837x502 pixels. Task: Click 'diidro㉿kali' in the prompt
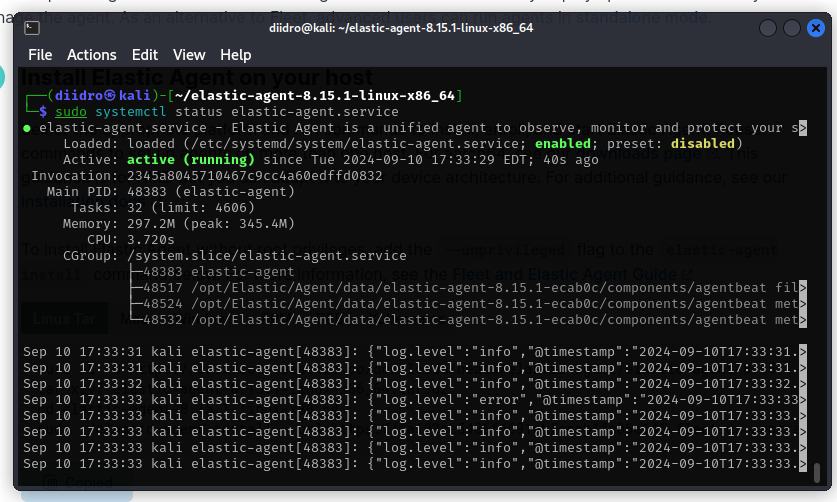point(102,96)
